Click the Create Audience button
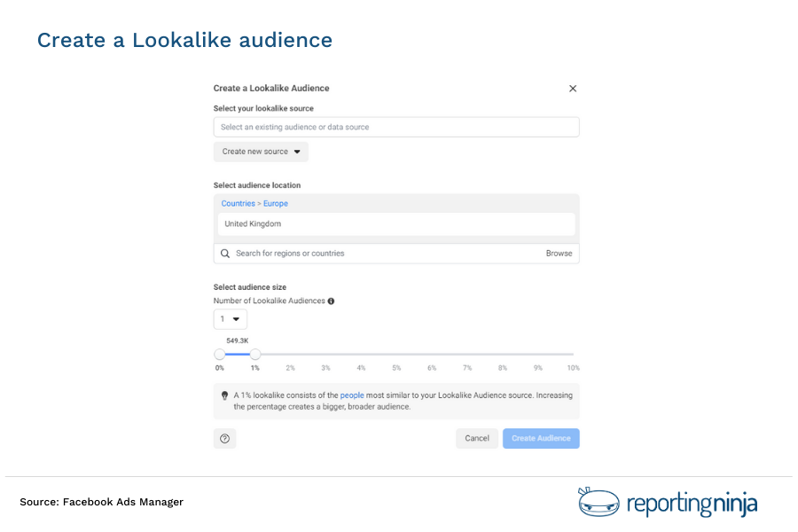The width and height of the screenshot is (798, 532). (541, 438)
